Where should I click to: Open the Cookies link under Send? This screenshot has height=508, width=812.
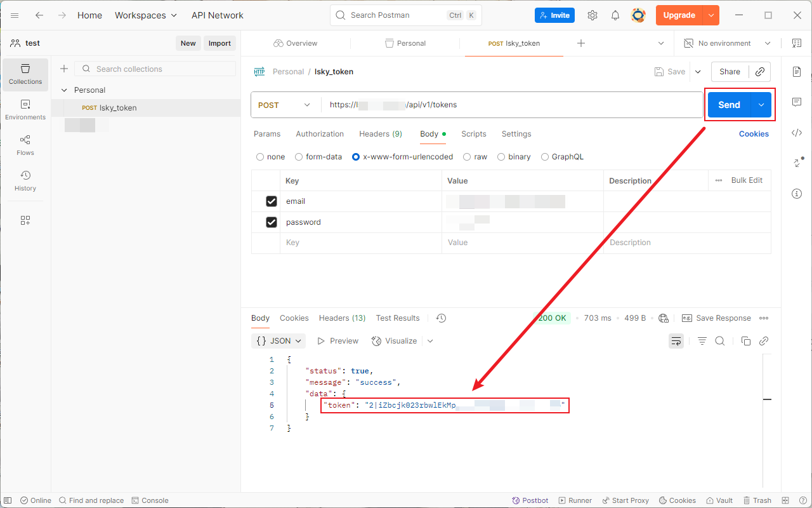click(754, 134)
